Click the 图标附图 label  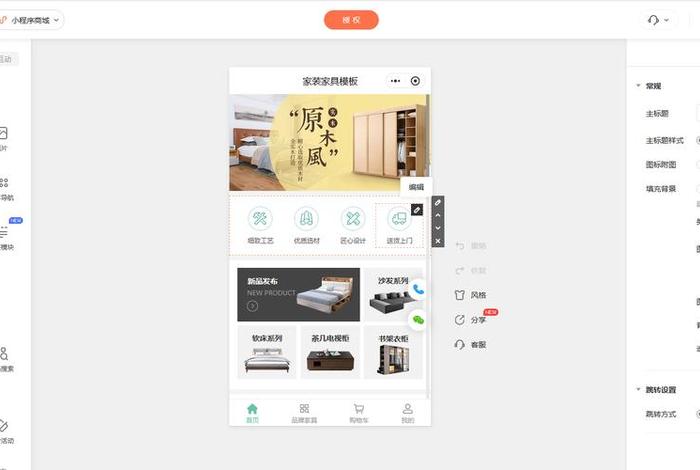(x=661, y=164)
